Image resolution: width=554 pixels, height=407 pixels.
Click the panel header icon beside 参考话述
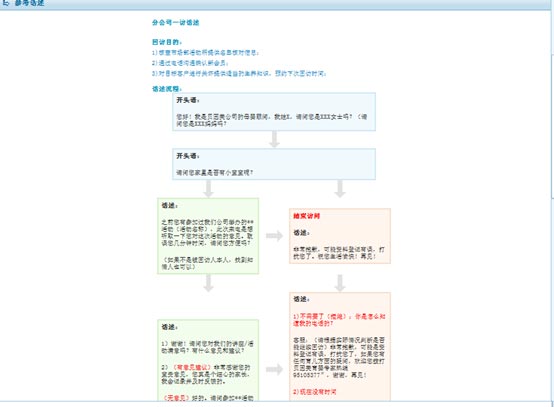point(5,3)
